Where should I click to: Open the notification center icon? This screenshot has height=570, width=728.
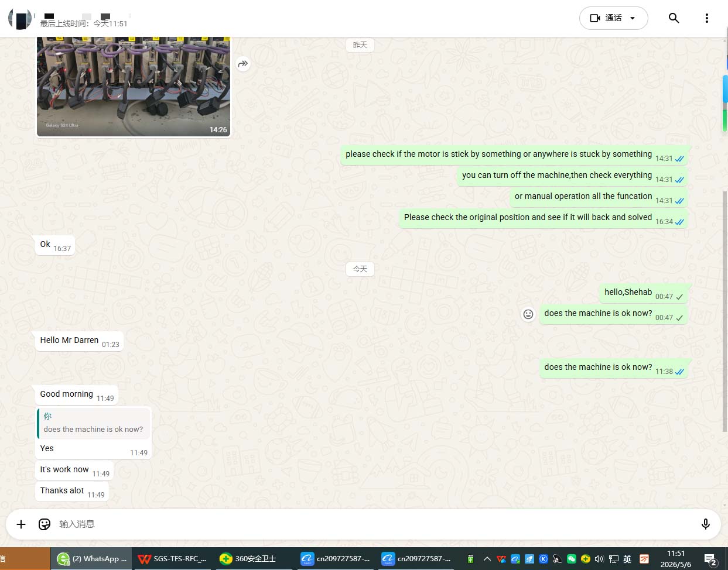pos(710,560)
